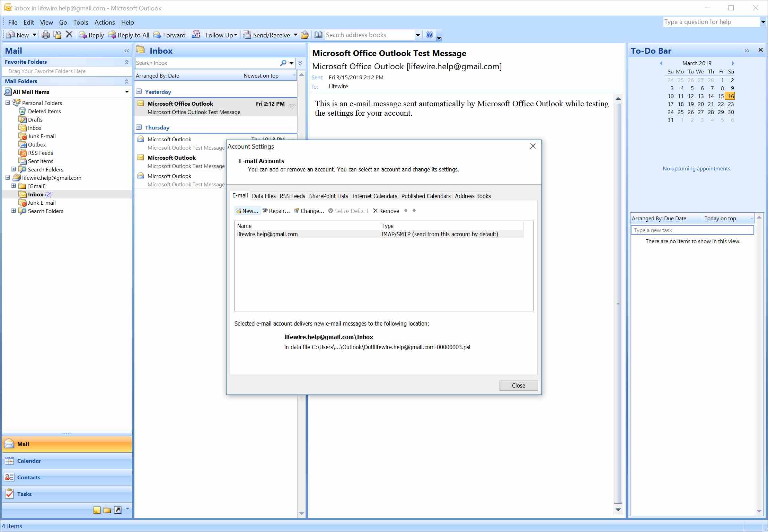Go to next month in calendar

[733, 63]
